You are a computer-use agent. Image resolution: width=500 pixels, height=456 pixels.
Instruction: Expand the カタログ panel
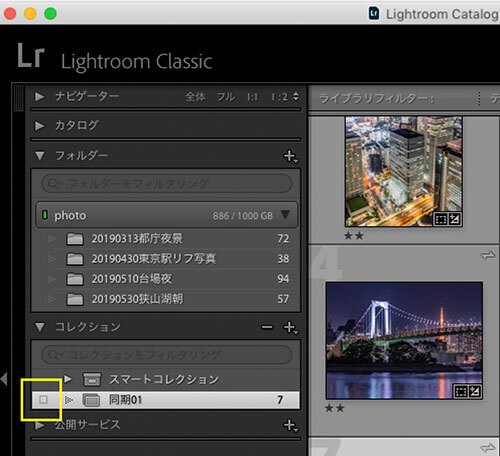pos(40,126)
